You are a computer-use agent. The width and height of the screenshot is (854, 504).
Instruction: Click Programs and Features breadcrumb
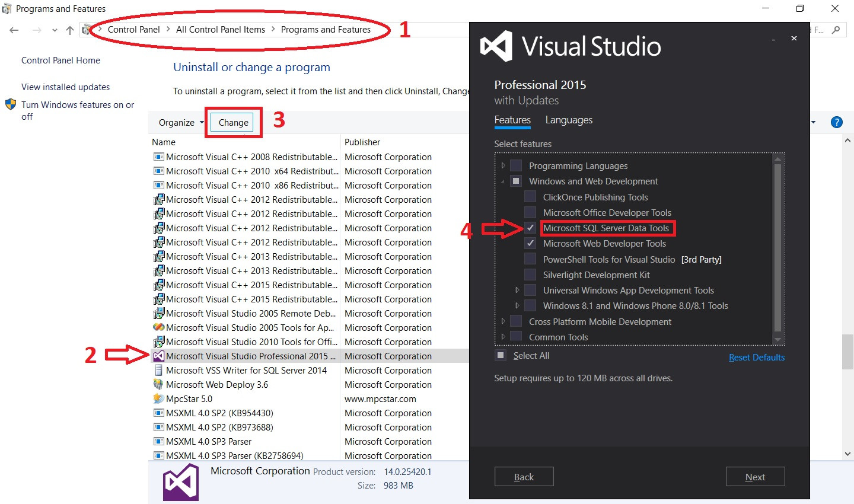(326, 30)
